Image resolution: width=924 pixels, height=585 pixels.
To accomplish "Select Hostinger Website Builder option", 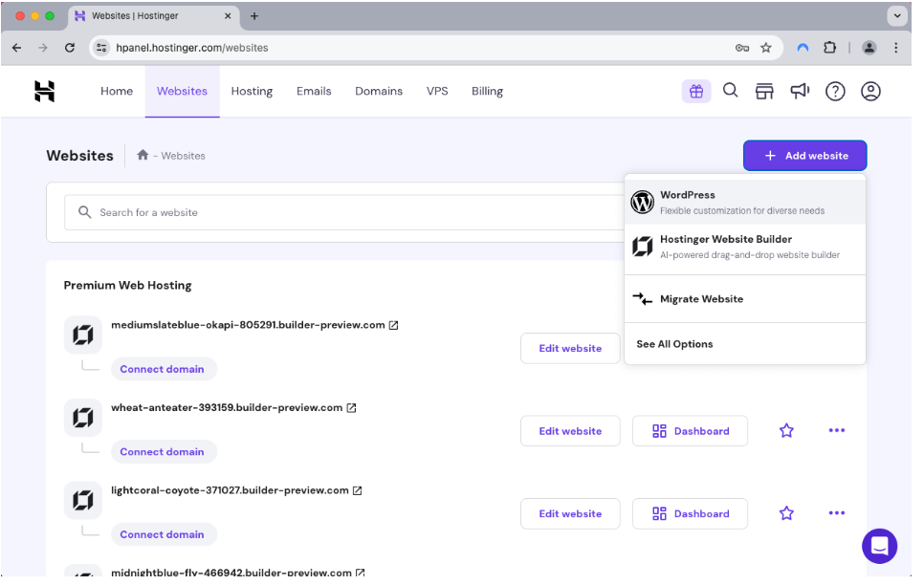I will click(745, 247).
